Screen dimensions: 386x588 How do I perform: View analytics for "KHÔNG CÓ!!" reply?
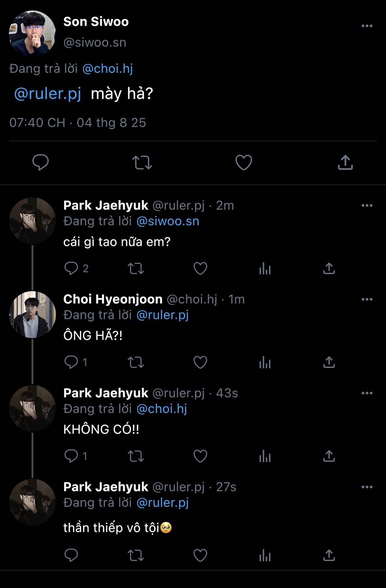point(265,456)
